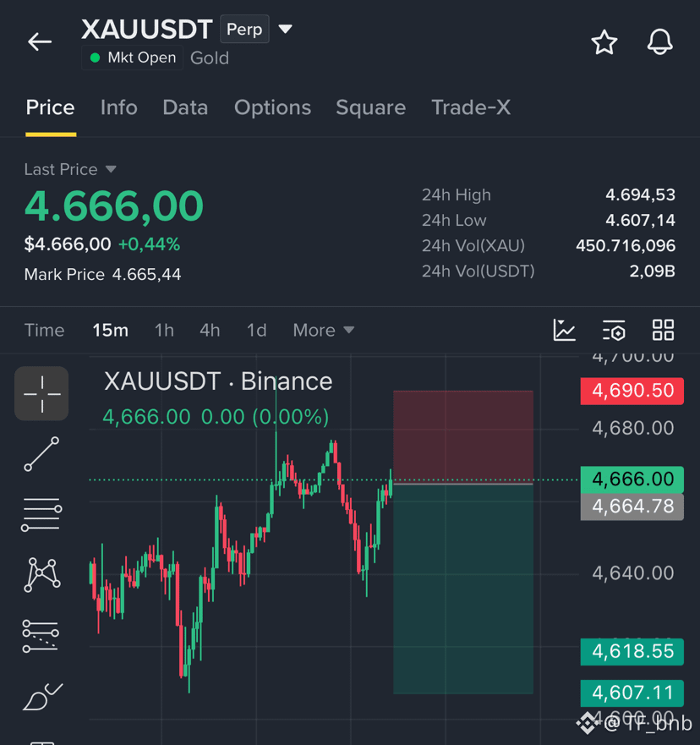This screenshot has width=700, height=745.
Task: Click the large 4.666,00 last price
Action: tap(114, 206)
